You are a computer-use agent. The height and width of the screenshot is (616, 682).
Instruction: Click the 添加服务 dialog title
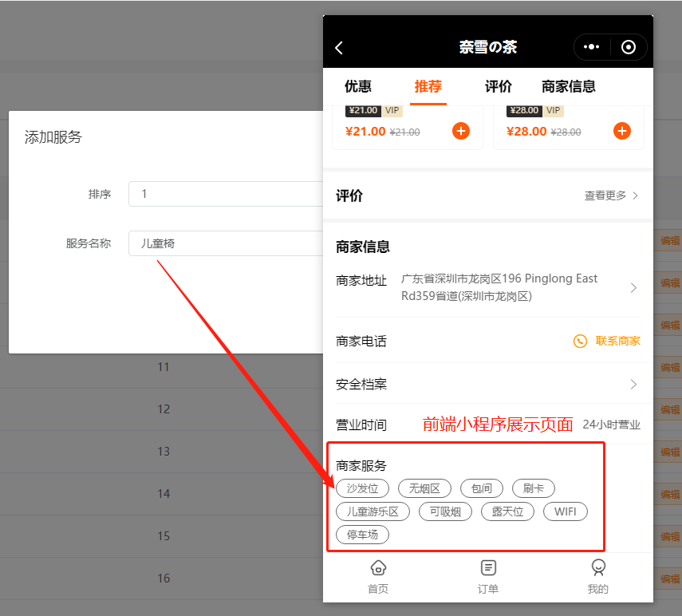pyautogui.click(x=53, y=137)
